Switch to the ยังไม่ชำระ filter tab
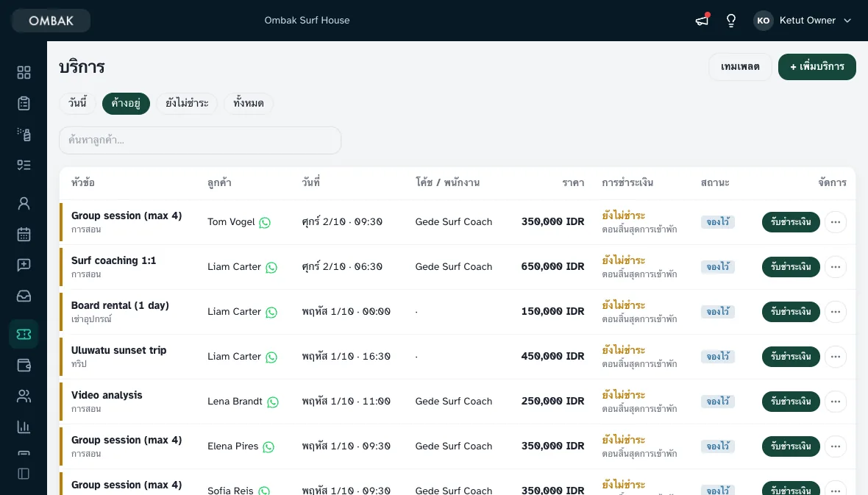This screenshot has height=495, width=868. tap(187, 104)
